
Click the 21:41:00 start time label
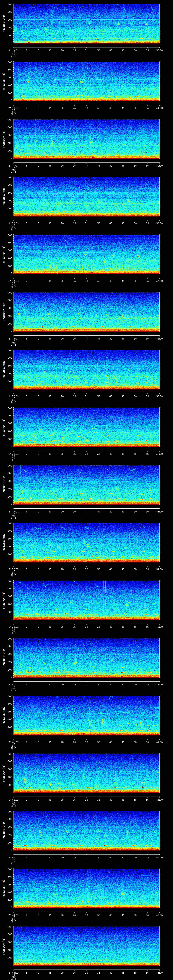click(13, 742)
